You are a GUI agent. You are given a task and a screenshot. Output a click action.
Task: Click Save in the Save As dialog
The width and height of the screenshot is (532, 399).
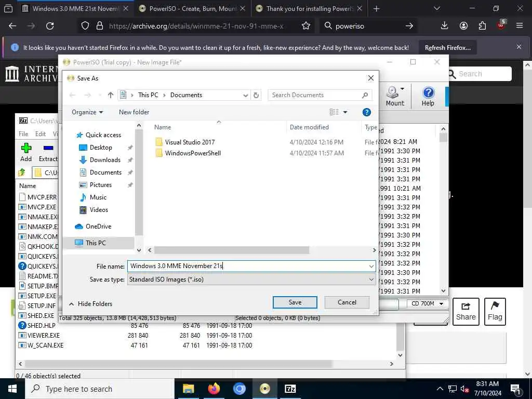click(295, 302)
